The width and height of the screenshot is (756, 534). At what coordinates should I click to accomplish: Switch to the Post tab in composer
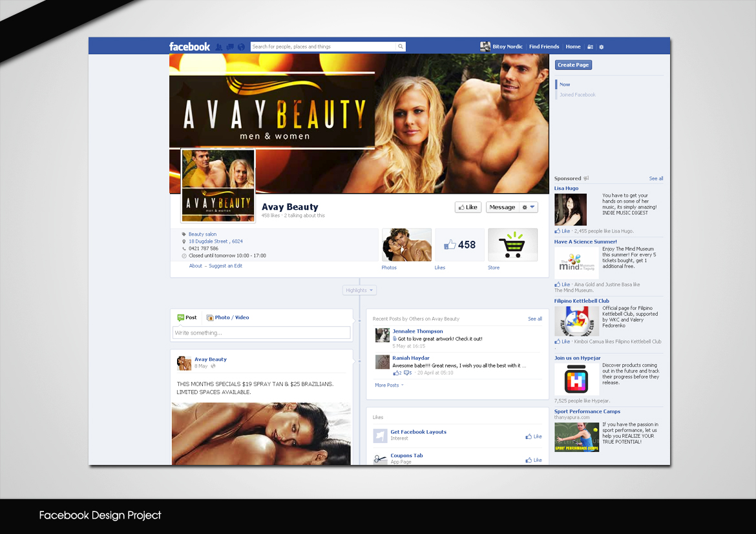click(187, 317)
